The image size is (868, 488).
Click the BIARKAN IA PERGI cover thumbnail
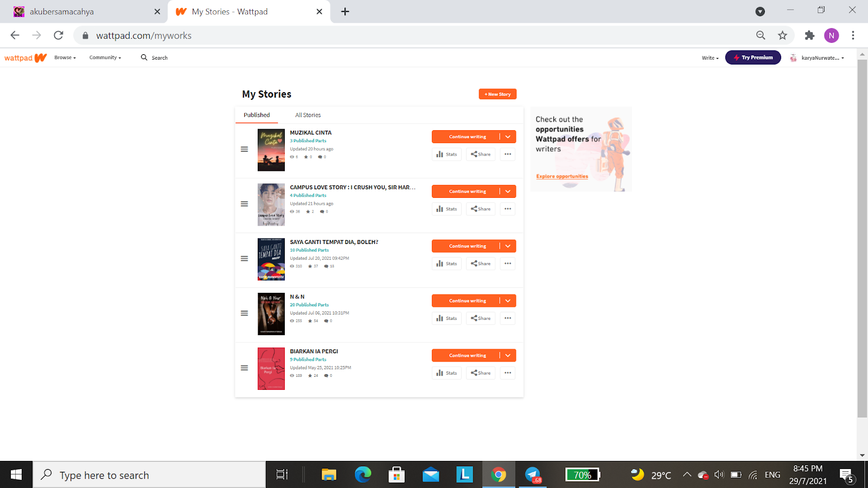271,369
